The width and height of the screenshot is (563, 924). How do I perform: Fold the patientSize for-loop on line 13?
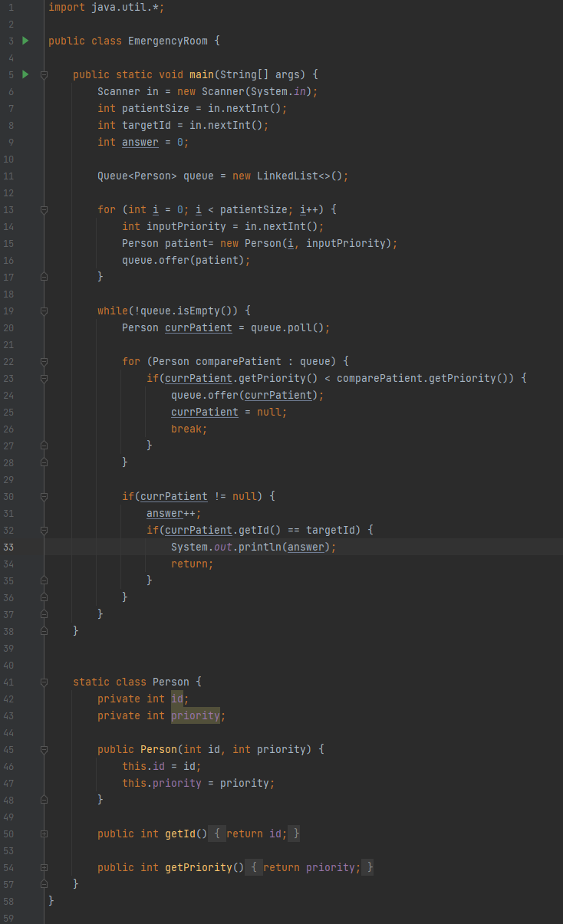(x=44, y=209)
